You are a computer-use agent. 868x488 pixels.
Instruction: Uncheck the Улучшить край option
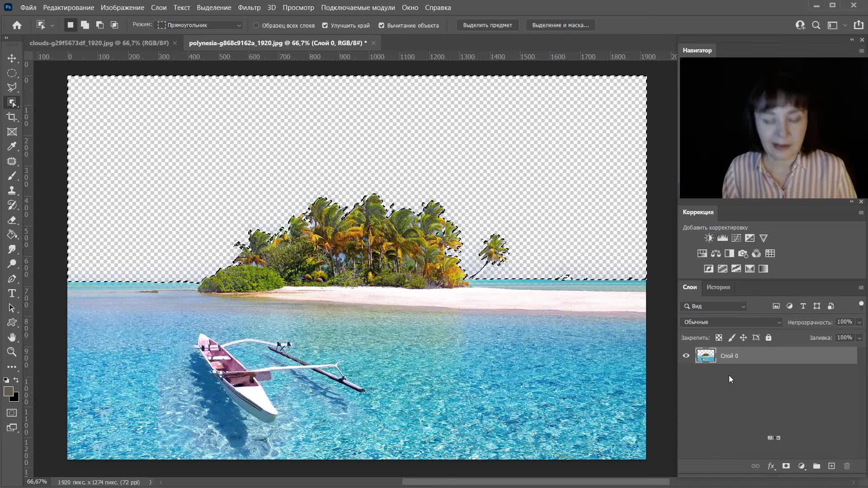(x=325, y=25)
